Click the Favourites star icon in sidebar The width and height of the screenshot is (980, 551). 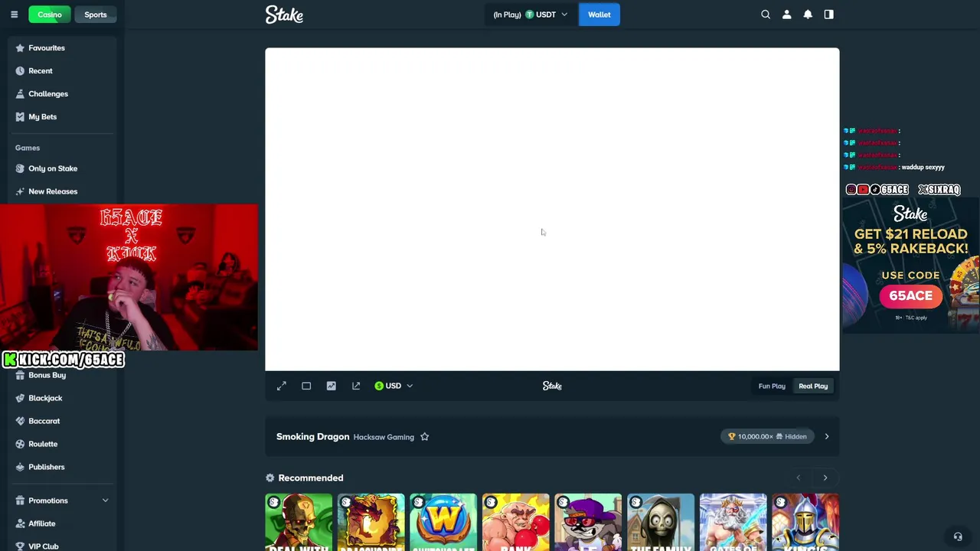pyautogui.click(x=20, y=47)
